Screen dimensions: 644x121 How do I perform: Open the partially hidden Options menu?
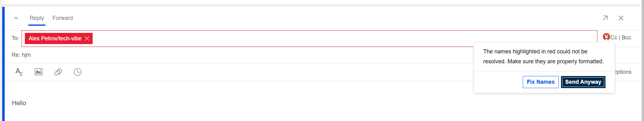pyautogui.click(x=623, y=72)
